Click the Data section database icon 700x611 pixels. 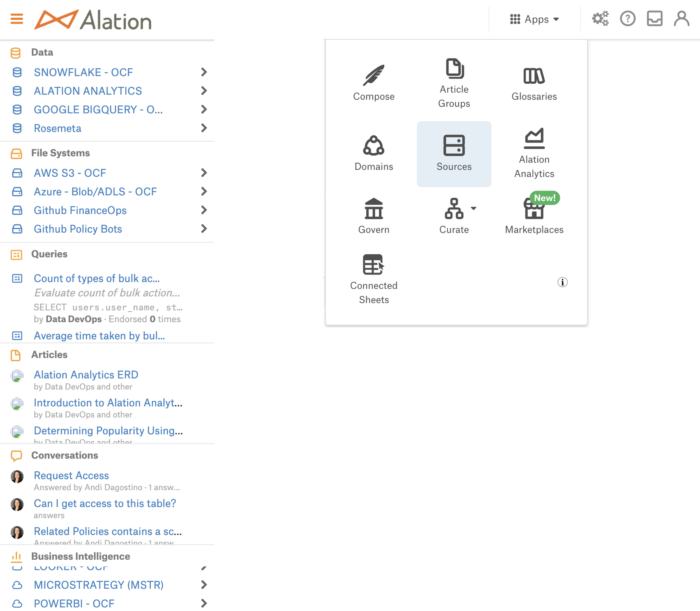[16, 53]
